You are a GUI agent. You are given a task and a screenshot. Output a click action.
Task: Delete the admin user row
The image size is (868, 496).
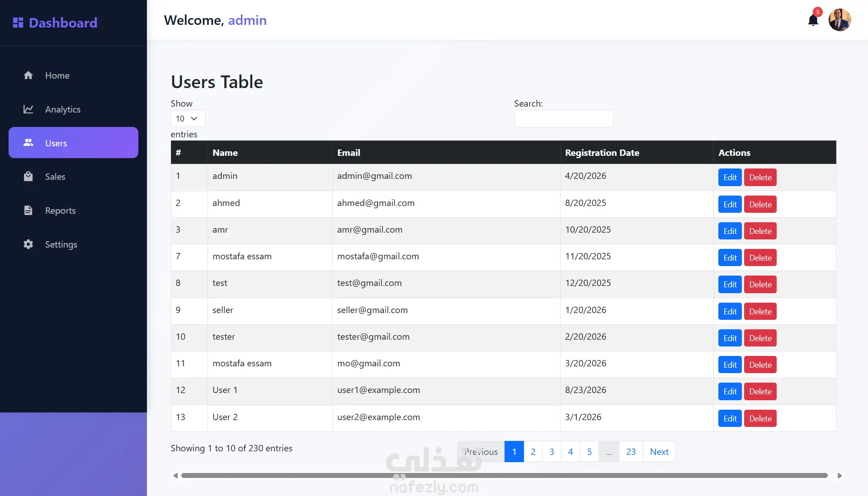click(x=760, y=178)
